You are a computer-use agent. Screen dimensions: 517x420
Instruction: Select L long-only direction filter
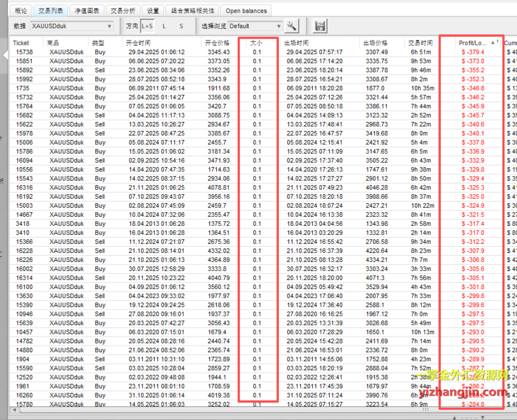click(x=164, y=26)
